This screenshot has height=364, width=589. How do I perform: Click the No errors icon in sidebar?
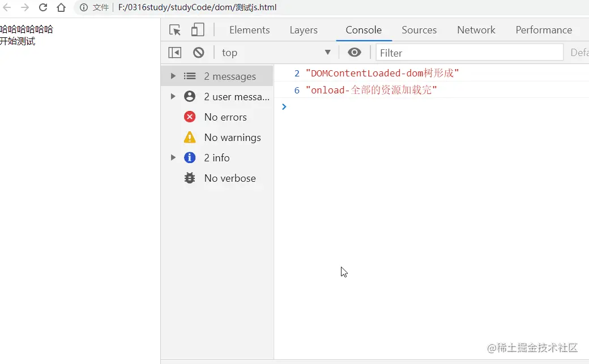coord(189,117)
